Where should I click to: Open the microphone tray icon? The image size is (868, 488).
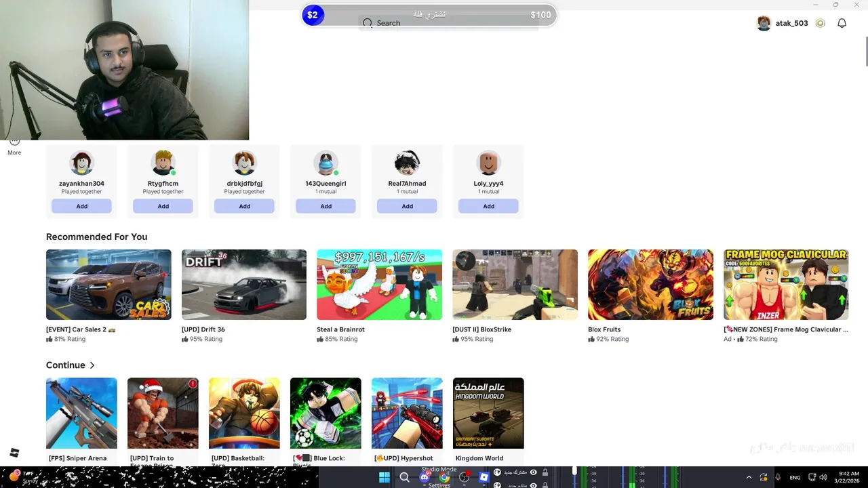778,477
